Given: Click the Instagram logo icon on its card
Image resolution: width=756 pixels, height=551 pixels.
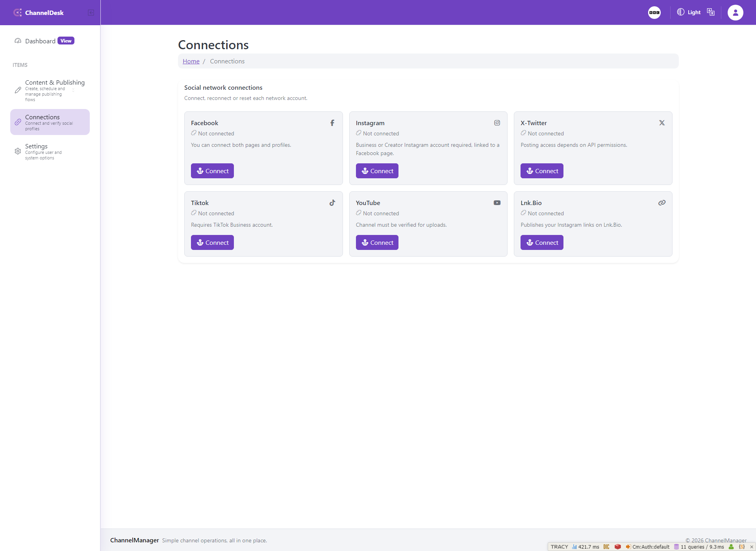Looking at the screenshot, I should click(497, 123).
